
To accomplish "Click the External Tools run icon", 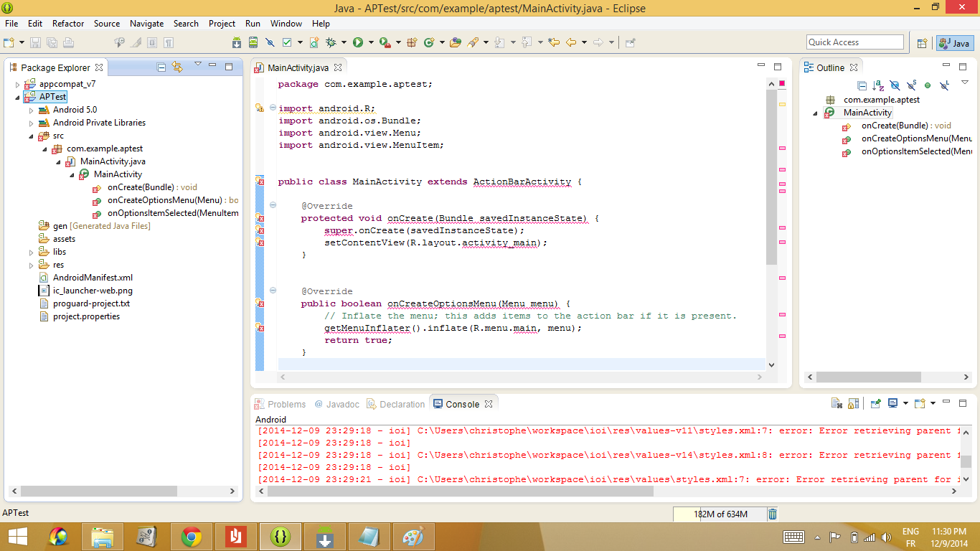I will tap(385, 42).
